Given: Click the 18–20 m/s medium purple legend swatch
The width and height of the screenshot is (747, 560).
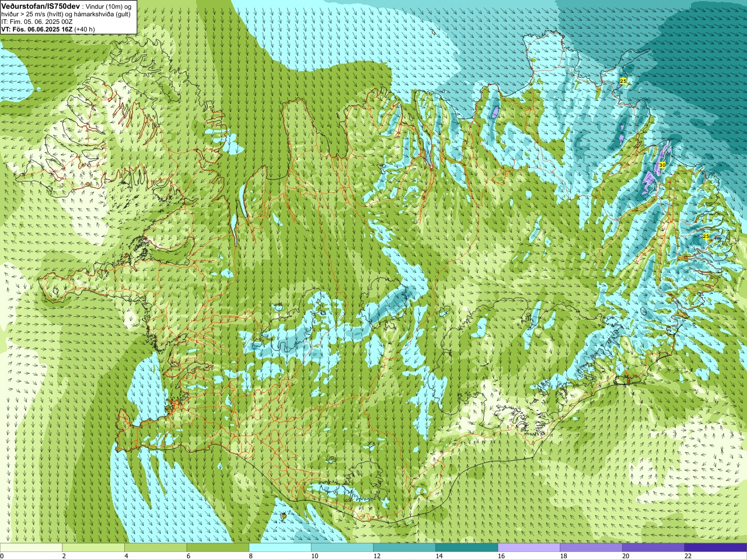Looking at the screenshot, I should coord(591,547).
